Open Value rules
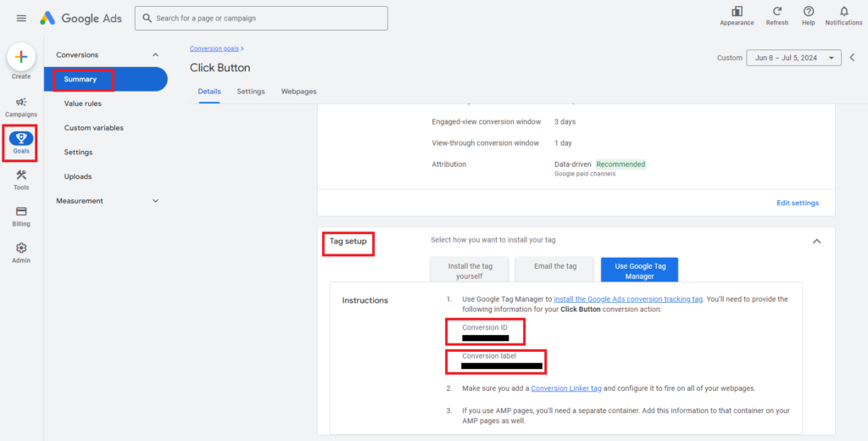 [82, 103]
